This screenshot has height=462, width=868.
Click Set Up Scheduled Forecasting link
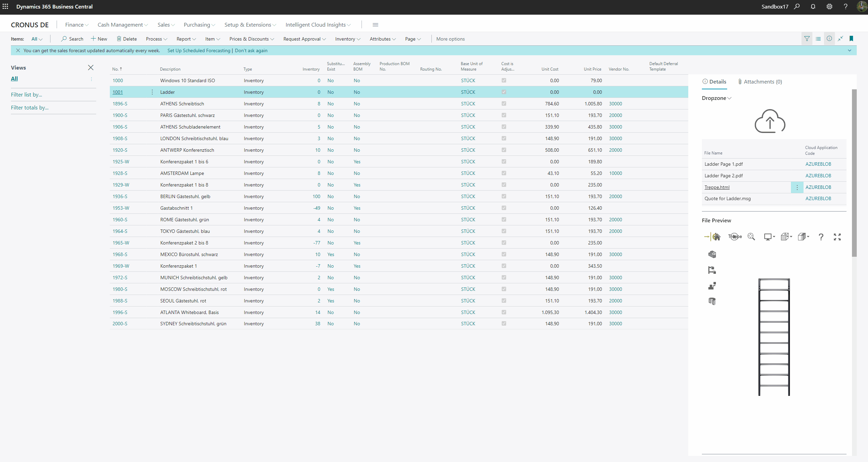(199, 50)
